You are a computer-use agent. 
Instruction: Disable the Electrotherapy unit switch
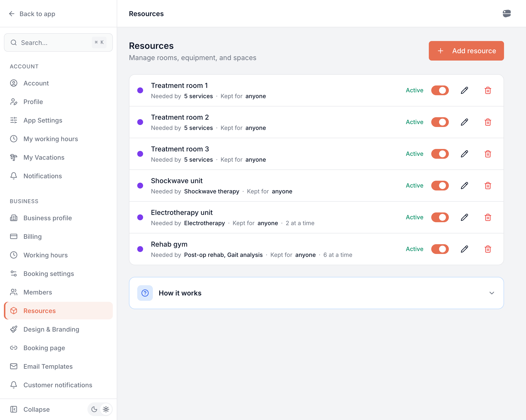click(x=440, y=217)
